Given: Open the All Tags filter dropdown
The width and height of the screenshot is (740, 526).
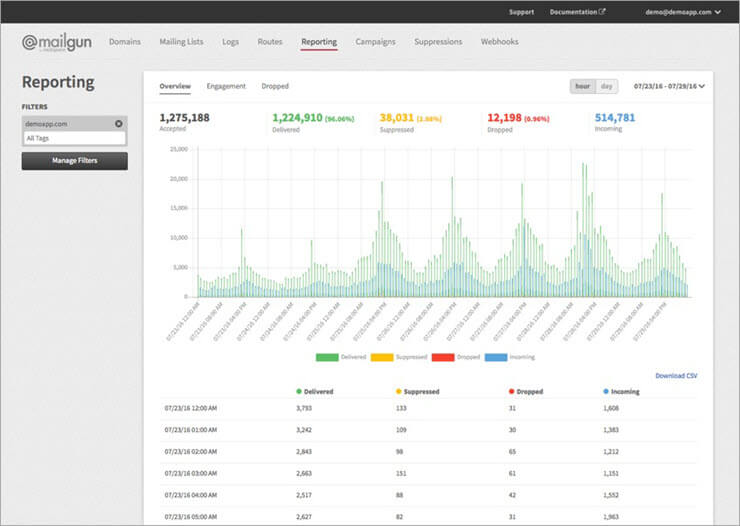Looking at the screenshot, I should click(x=75, y=138).
